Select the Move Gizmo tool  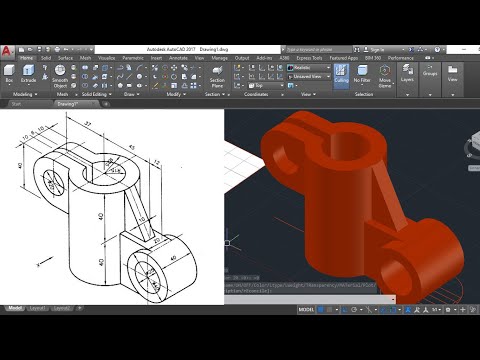pyautogui.click(x=385, y=77)
